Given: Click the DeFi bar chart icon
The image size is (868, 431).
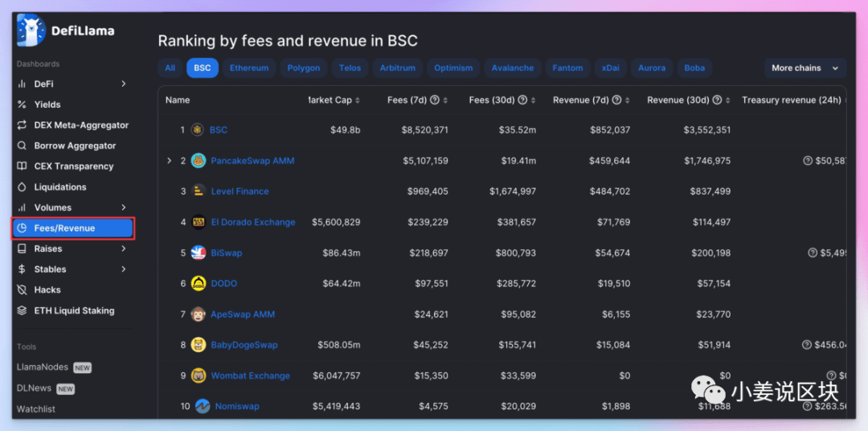Looking at the screenshot, I should coord(22,84).
